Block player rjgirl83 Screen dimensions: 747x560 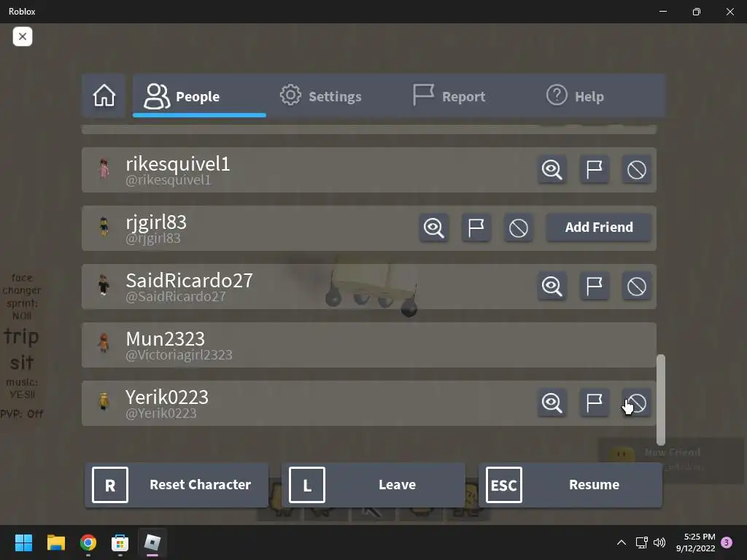[519, 227]
